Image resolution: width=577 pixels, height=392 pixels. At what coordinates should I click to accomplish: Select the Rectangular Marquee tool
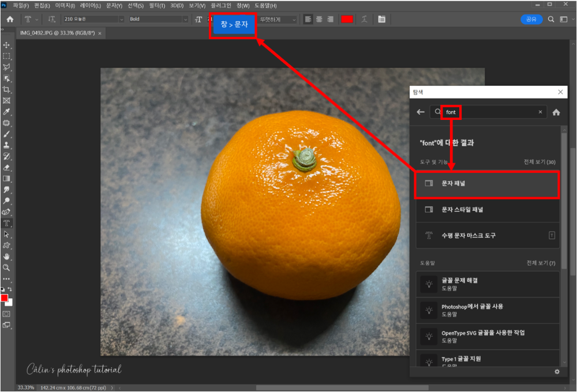click(x=6, y=56)
